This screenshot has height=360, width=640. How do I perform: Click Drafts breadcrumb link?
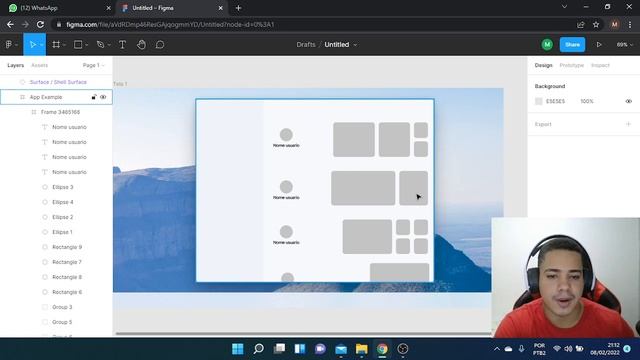(306, 44)
